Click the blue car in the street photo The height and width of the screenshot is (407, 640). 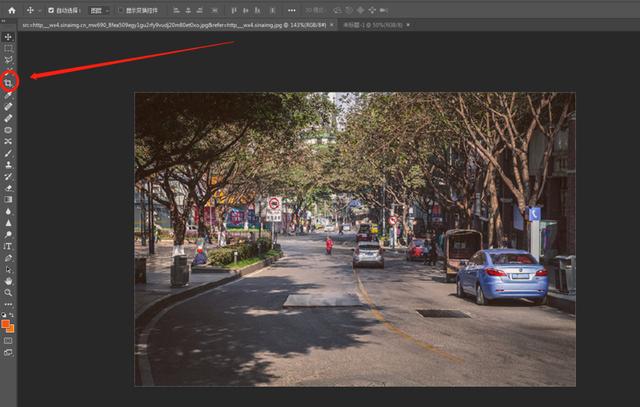[501, 274]
